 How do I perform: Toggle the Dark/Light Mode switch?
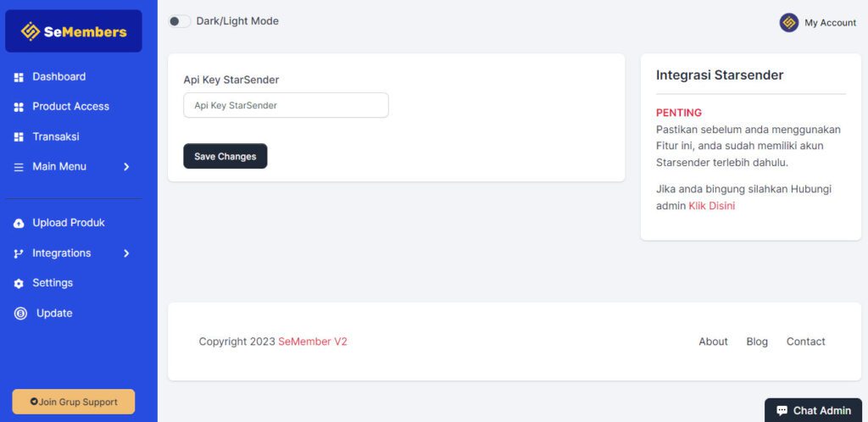click(x=178, y=21)
